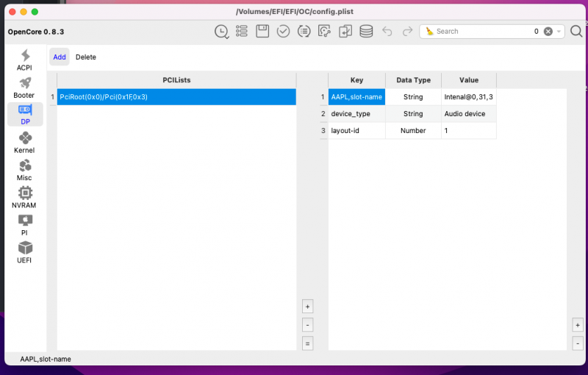Click the properties table plus button

(x=578, y=325)
